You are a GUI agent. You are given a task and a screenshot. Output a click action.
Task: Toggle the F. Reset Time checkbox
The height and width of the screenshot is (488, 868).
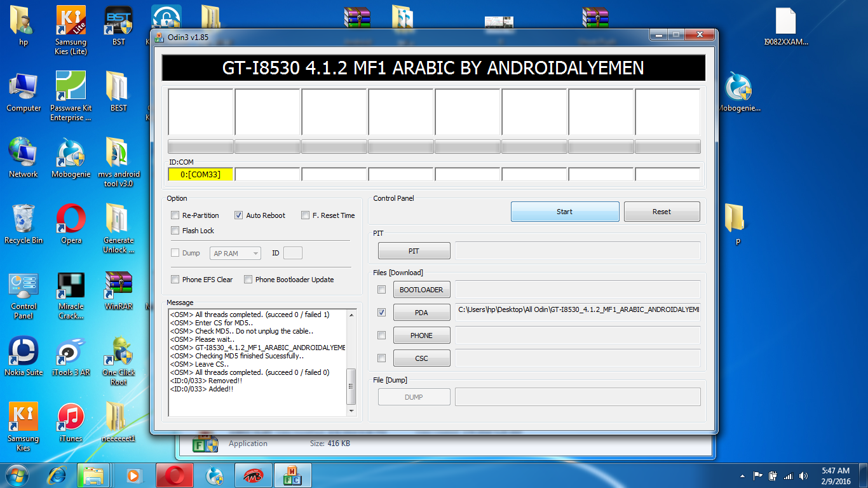click(x=306, y=215)
